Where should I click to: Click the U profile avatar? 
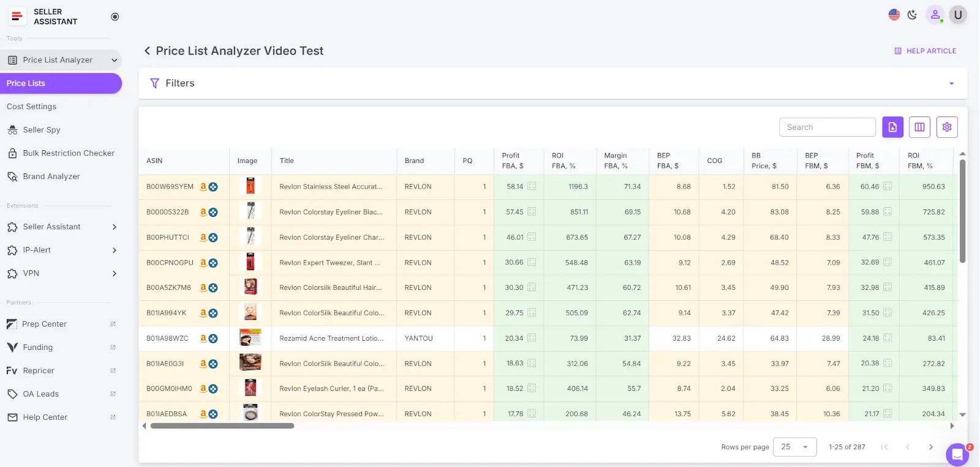click(x=958, y=15)
